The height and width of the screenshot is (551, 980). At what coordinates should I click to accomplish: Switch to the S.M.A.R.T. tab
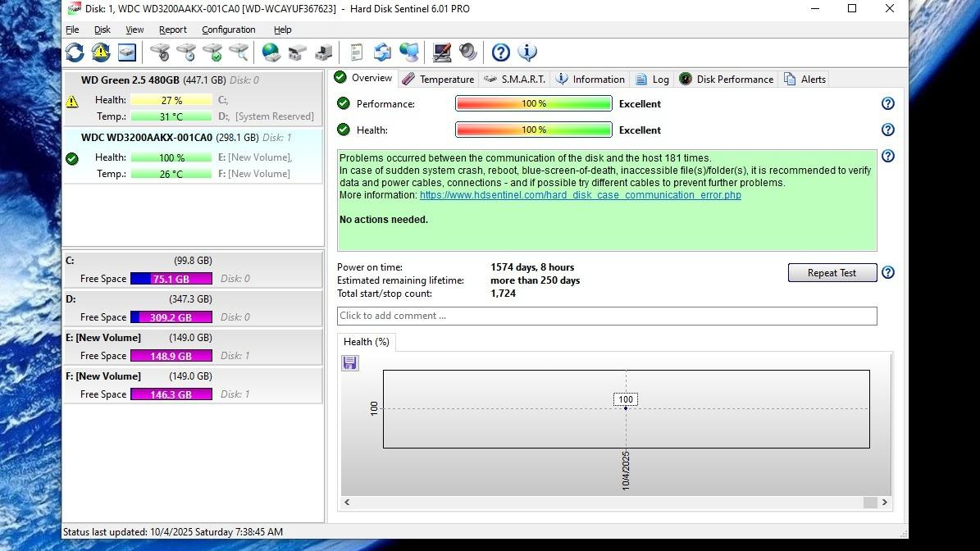click(x=514, y=80)
